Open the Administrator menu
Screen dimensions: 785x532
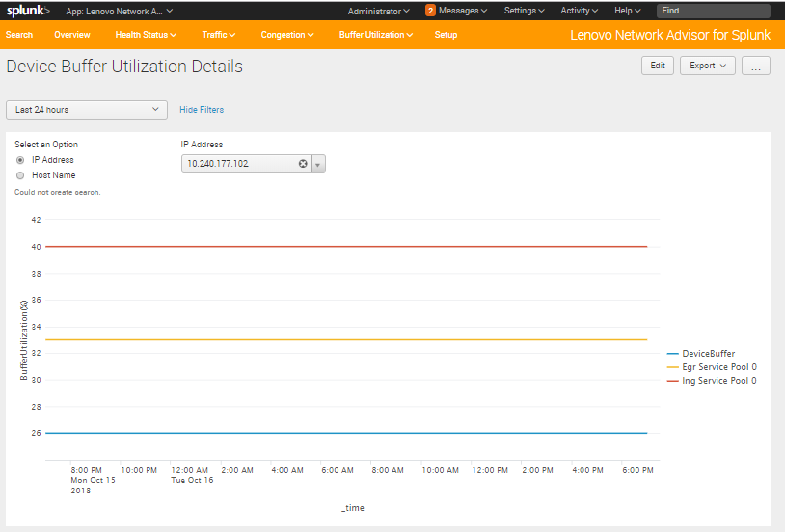coord(378,11)
